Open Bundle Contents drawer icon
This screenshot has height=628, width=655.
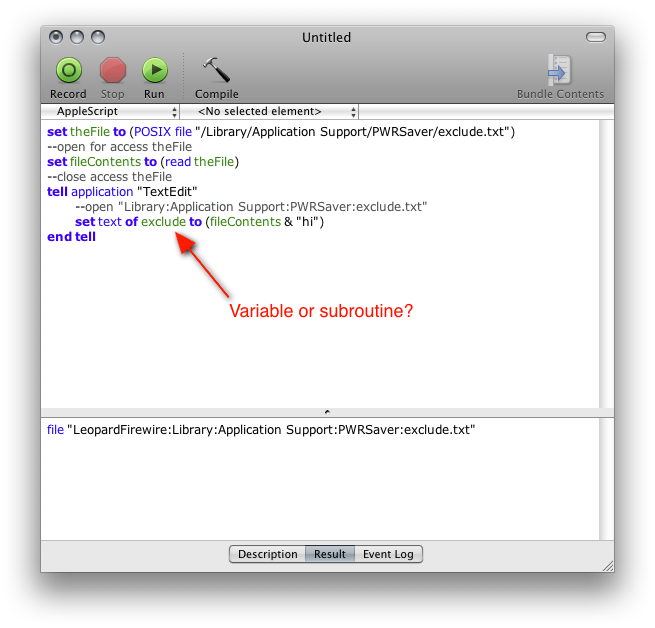pyautogui.click(x=559, y=70)
